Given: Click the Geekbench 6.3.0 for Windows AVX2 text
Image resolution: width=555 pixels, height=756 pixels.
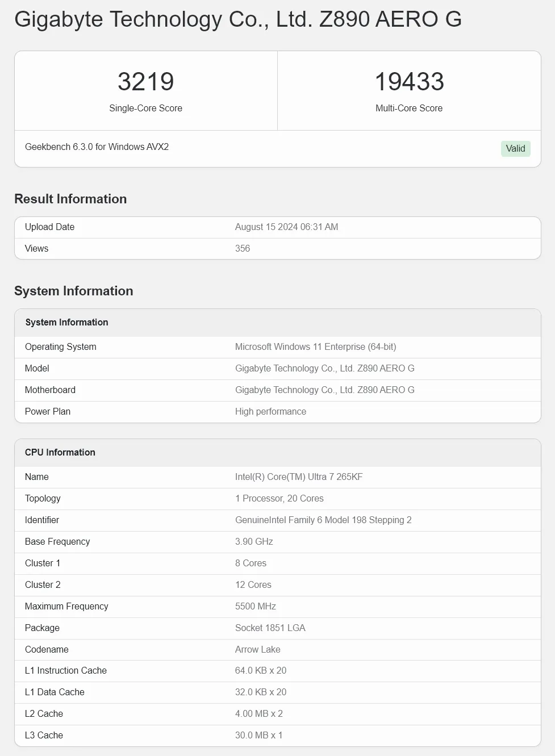Looking at the screenshot, I should [97, 147].
